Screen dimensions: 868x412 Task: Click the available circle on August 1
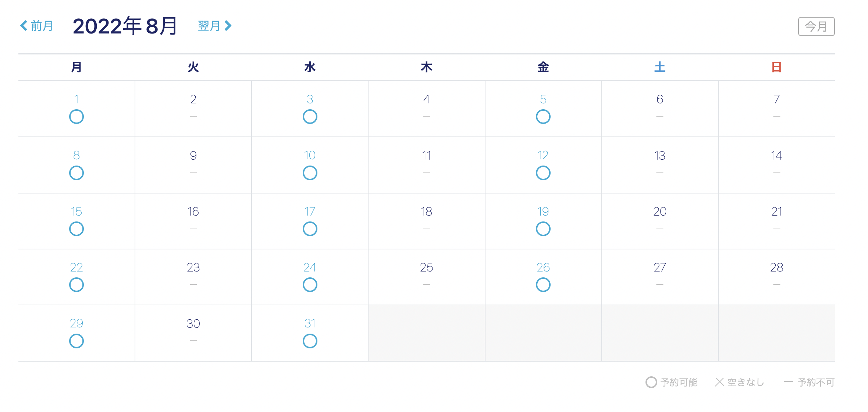pyautogui.click(x=77, y=117)
